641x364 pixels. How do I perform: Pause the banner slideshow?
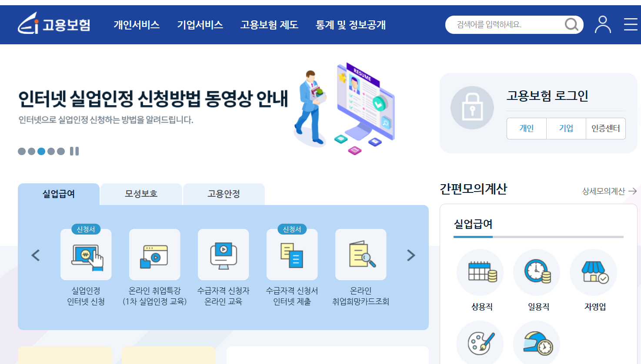(x=74, y=151)
